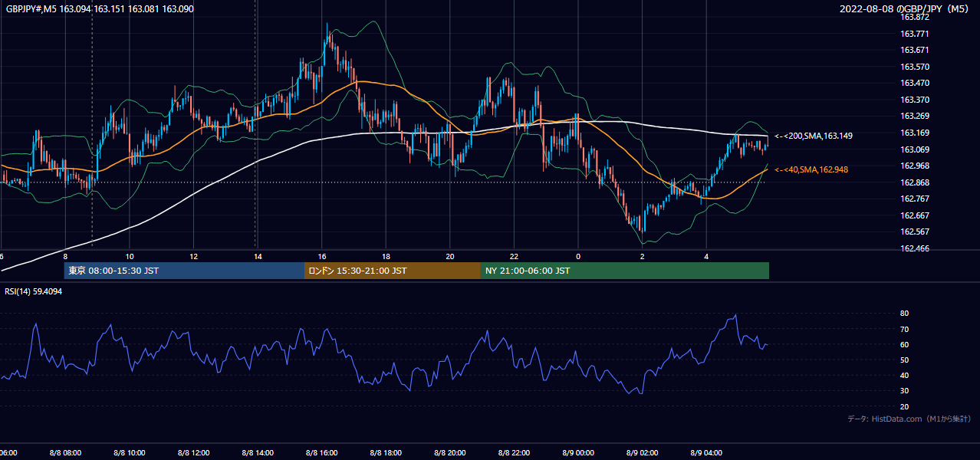Click the London session bar 15:30-21:00 JST

pos(393,271)
